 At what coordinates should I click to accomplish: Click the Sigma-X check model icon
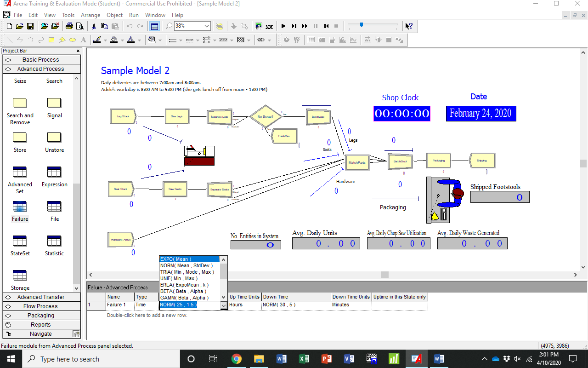coord(269,26)
